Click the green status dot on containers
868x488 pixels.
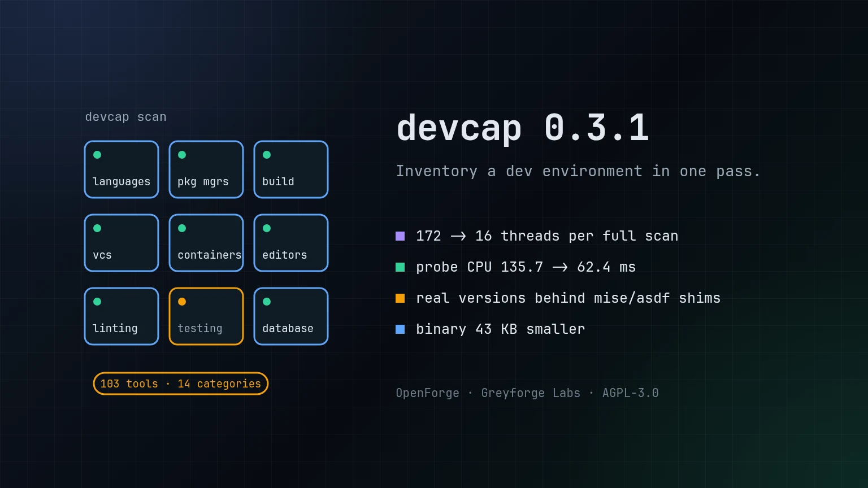click(x=182, y=228)
